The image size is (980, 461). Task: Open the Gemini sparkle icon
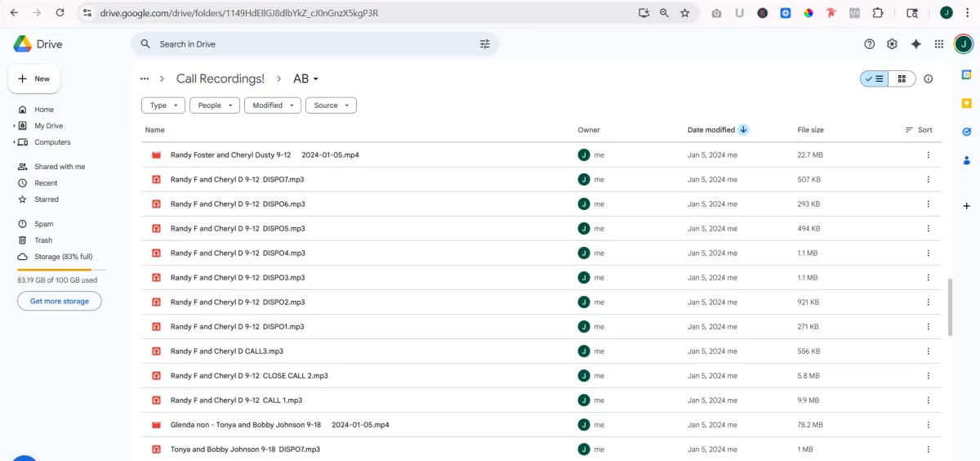pos(915,44)
